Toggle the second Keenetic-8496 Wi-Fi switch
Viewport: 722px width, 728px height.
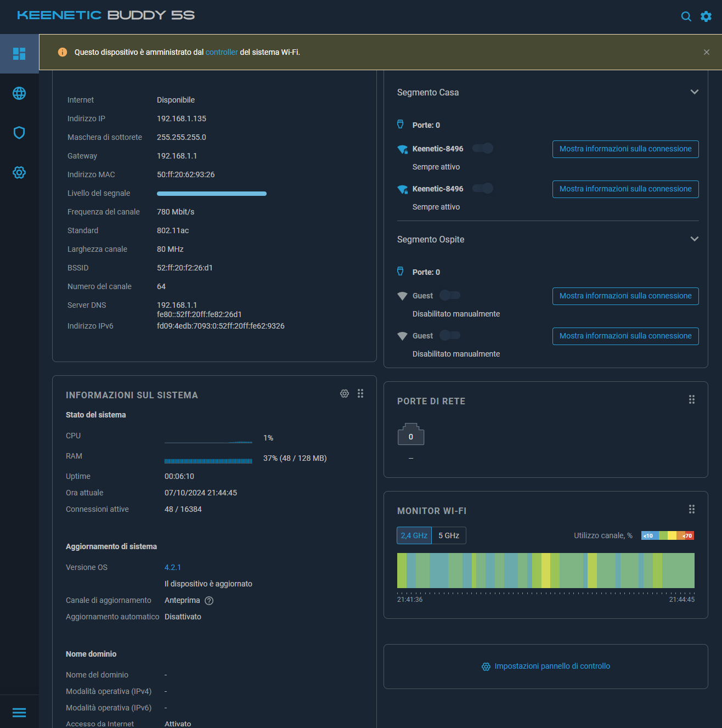[483, 188]
